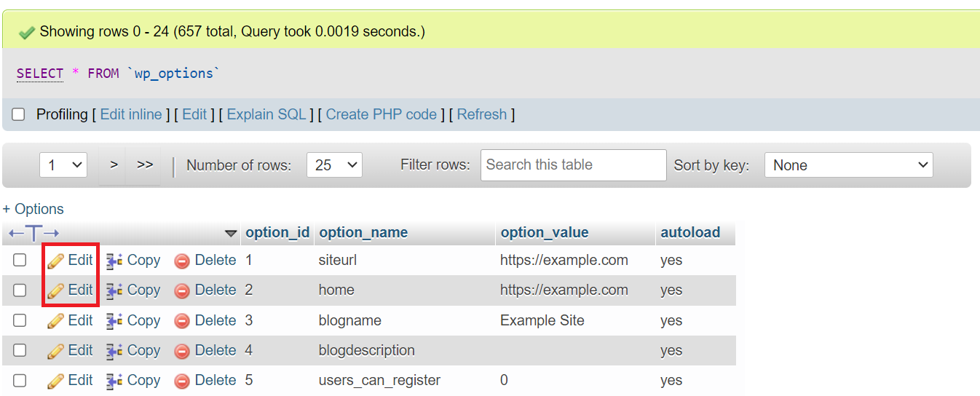Tick the checkbox for blogname row
This screenshot has height=396, width=980.
tap(20, 320)
